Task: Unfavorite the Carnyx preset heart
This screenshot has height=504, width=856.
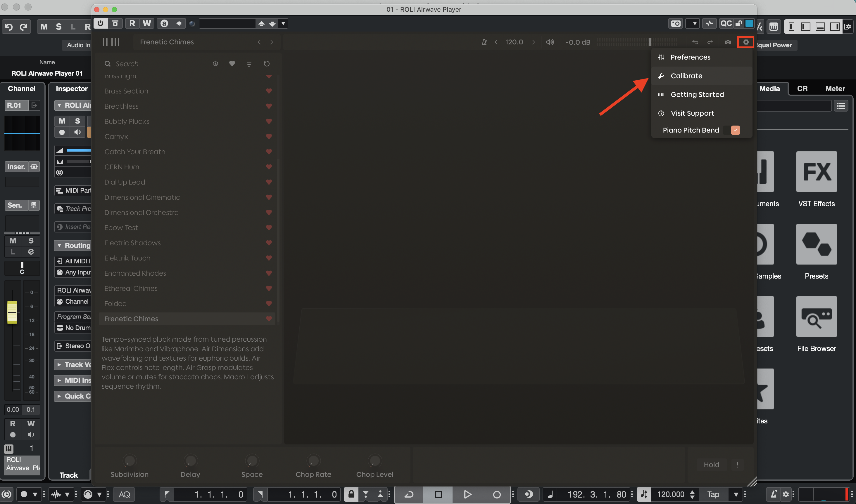Action: 269,137
